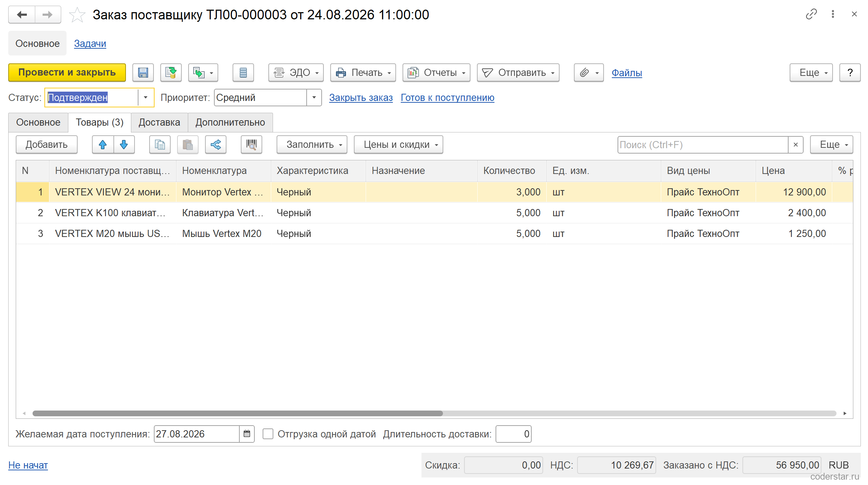Viewport: 868px width, 485px height.
Task: Open the Цены и скидки dropdown
Action: click(x=399, y=145)
